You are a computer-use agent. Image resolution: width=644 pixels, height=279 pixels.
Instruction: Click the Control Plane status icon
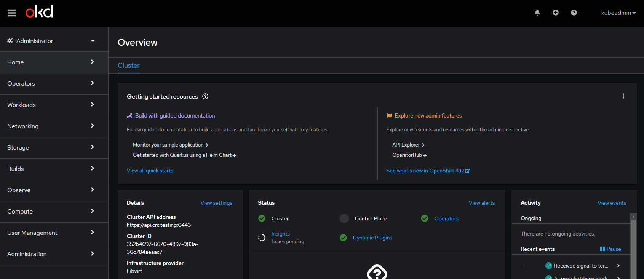344,218
